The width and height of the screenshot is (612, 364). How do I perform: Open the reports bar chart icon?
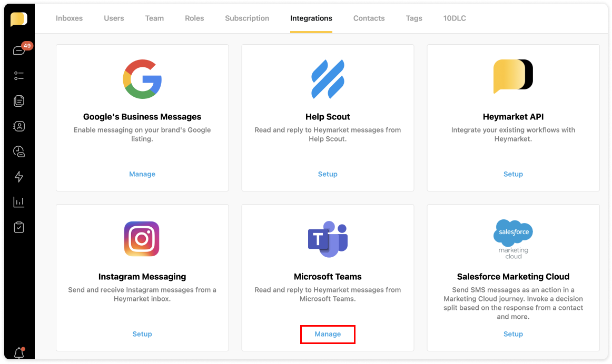coord(19,202)
